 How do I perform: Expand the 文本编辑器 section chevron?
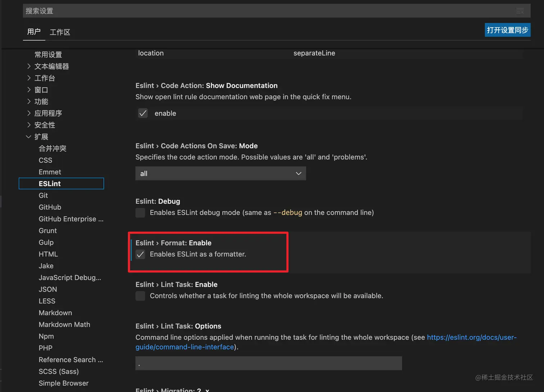29,67
